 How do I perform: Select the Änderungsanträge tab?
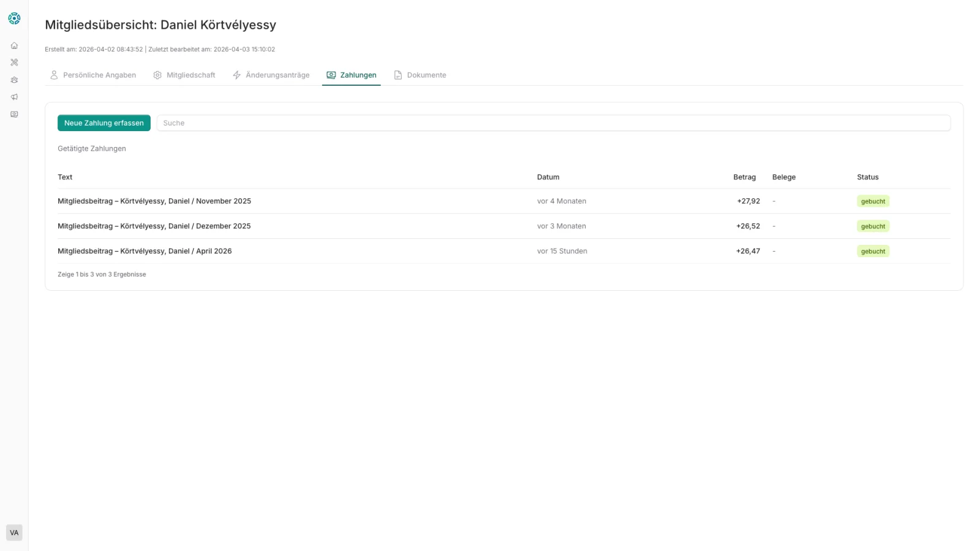tap(271, 75)
